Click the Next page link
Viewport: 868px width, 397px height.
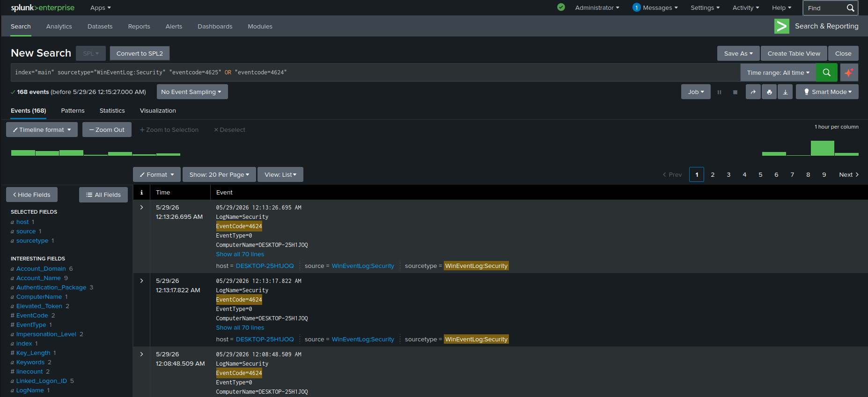click(x=849, y=174)
